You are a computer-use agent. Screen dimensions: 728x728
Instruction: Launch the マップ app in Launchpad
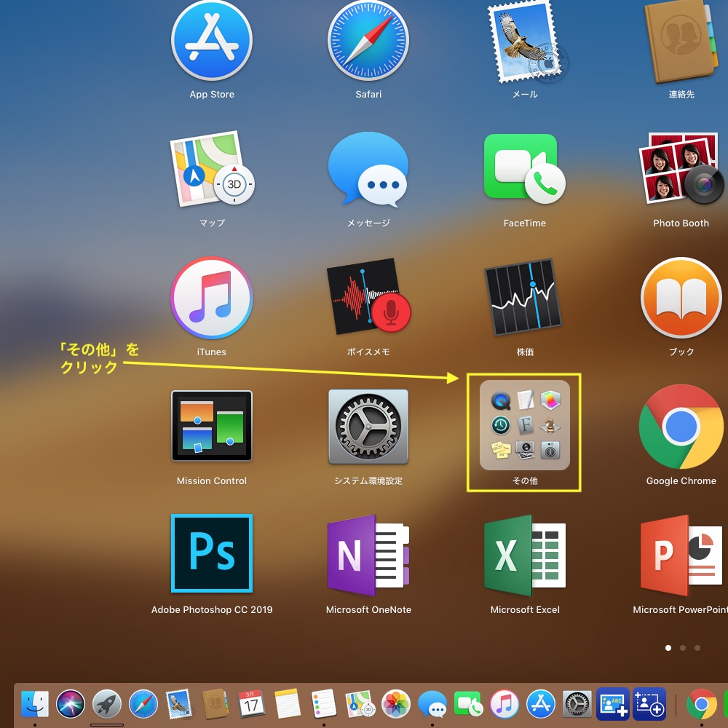pos(212,169)
